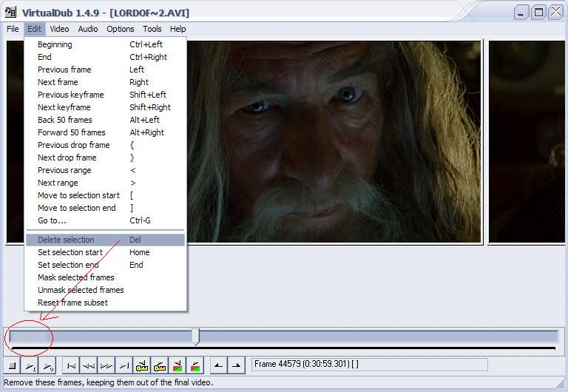The image size is (568, 392).
Task: Click the step backward one frame icon
Action: (89, 365)
